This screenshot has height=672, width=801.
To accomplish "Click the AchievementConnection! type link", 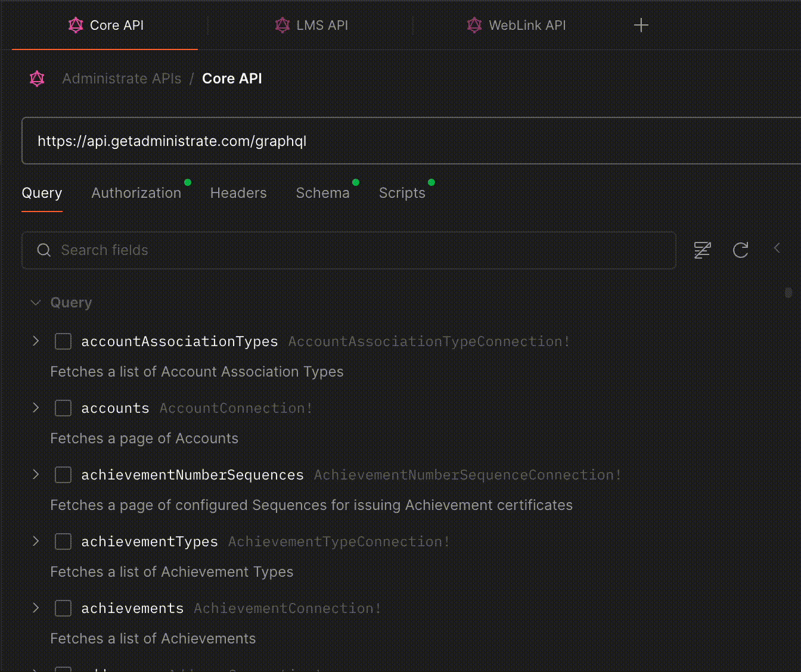I will click(287, 608).
